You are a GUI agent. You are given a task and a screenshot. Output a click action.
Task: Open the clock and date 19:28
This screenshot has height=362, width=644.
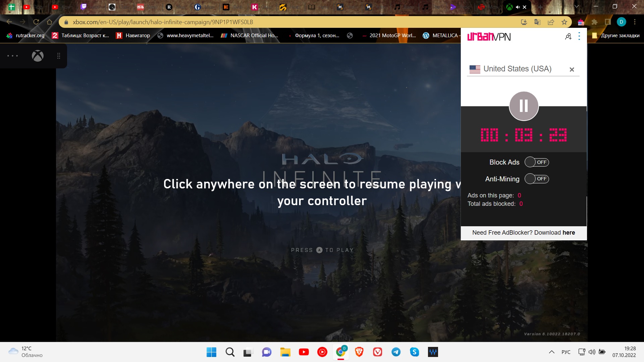[x=624, y=352]
